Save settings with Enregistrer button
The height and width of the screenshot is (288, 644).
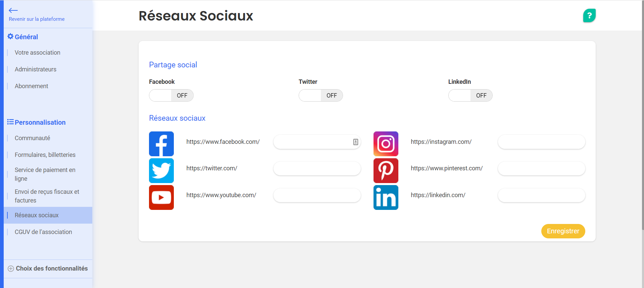[563, 231]
